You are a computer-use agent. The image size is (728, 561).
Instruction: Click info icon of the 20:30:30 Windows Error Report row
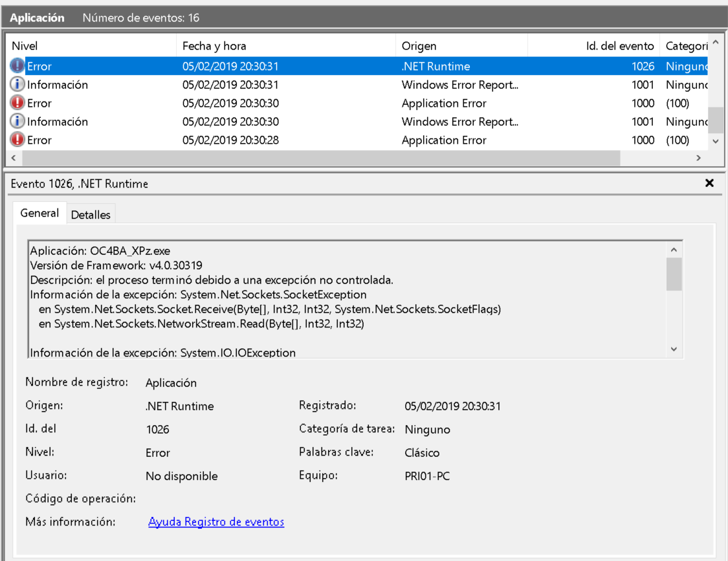[17, 122]
